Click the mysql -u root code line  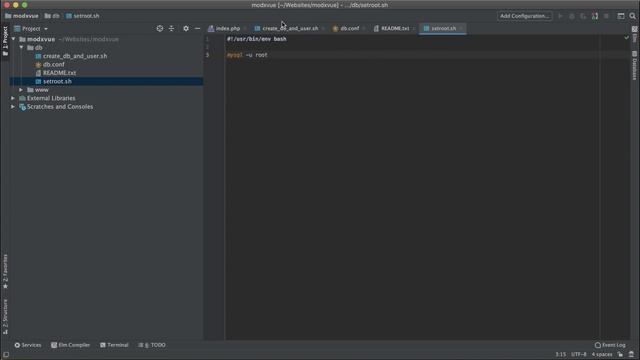(x=247, y=55)
